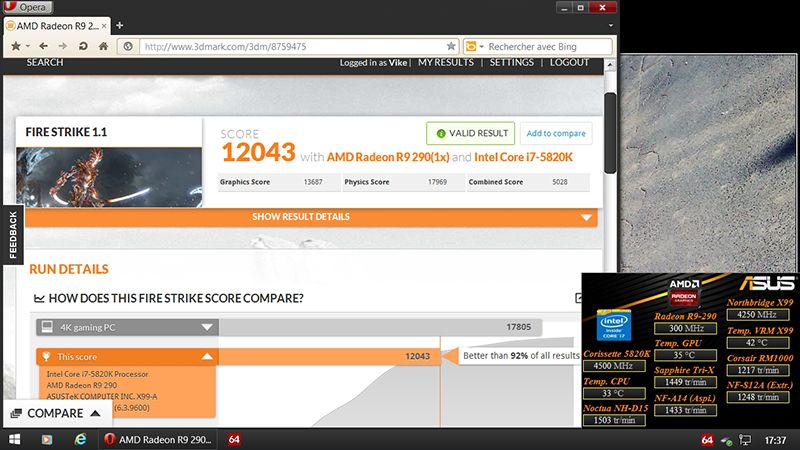Open the media player taskbar icon
The image size is (800, 450).
click(47, 439)
